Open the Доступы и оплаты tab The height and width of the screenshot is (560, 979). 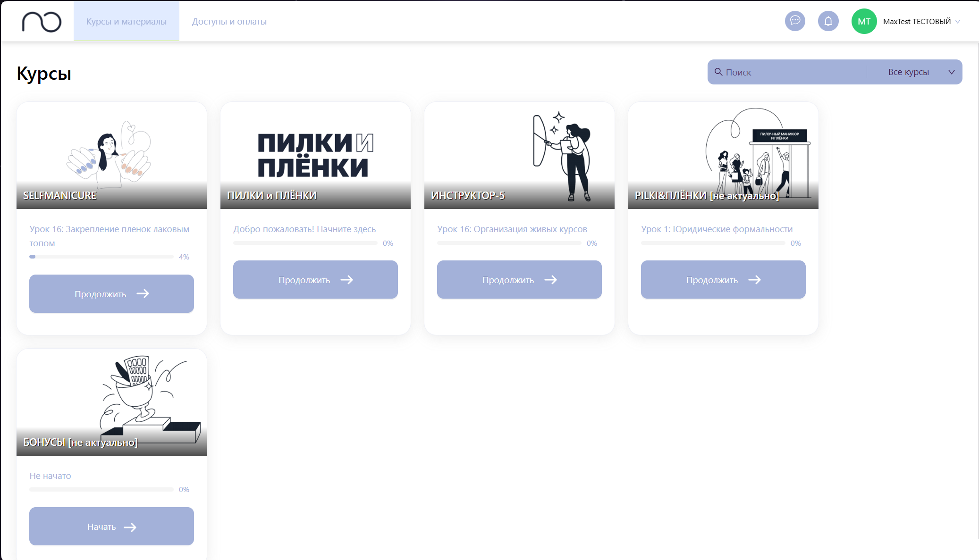coord(229,22)
